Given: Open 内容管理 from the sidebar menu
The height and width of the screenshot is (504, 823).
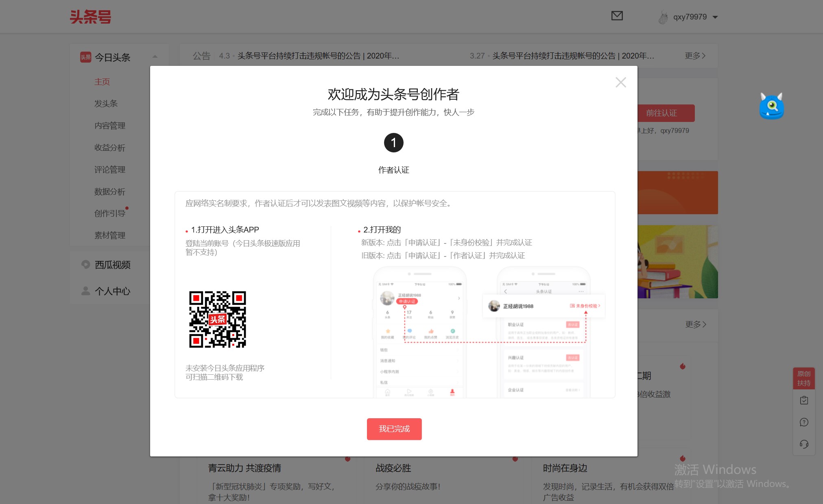Looking at the screenshot, I should coord(110,126).
